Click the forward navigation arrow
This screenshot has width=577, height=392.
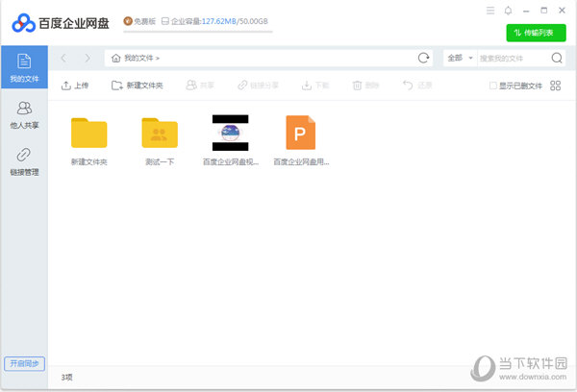[88, 58]
